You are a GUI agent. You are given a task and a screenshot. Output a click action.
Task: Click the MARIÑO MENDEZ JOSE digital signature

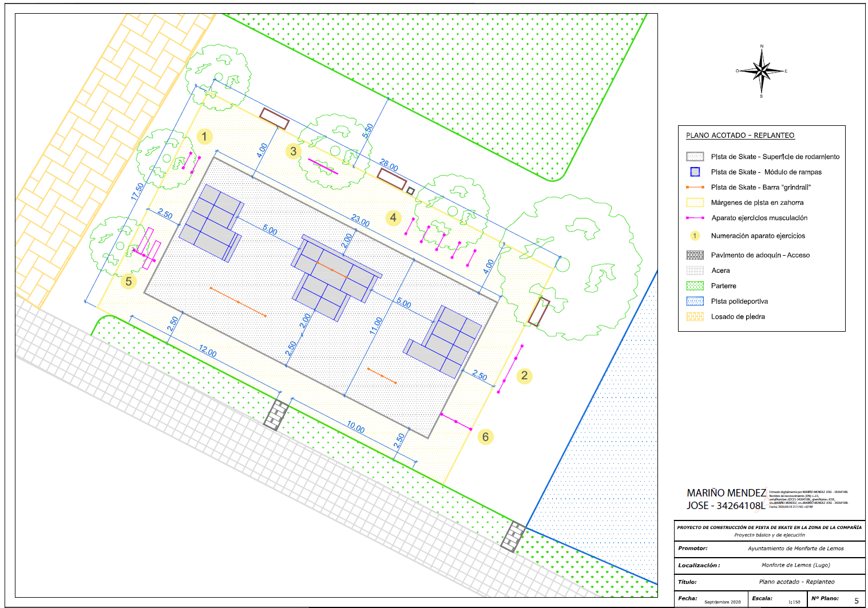point(726,499)
